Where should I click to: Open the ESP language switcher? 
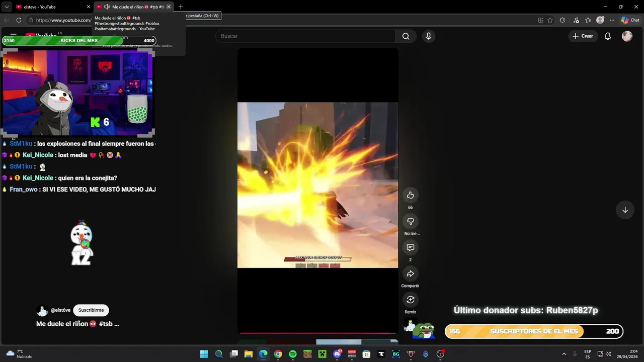pyautogui.click(x=588, y=354)
